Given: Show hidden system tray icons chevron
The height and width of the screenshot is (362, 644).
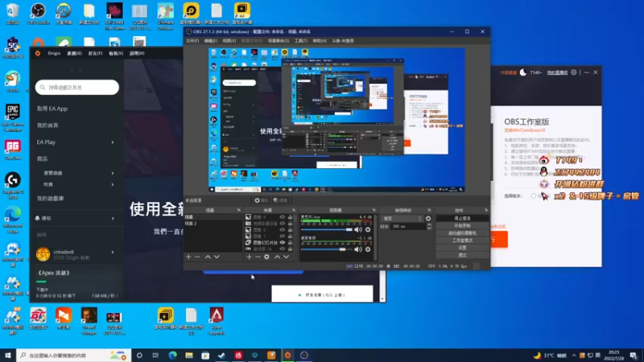Looking at the screenshot, I should tap(574, 356).
